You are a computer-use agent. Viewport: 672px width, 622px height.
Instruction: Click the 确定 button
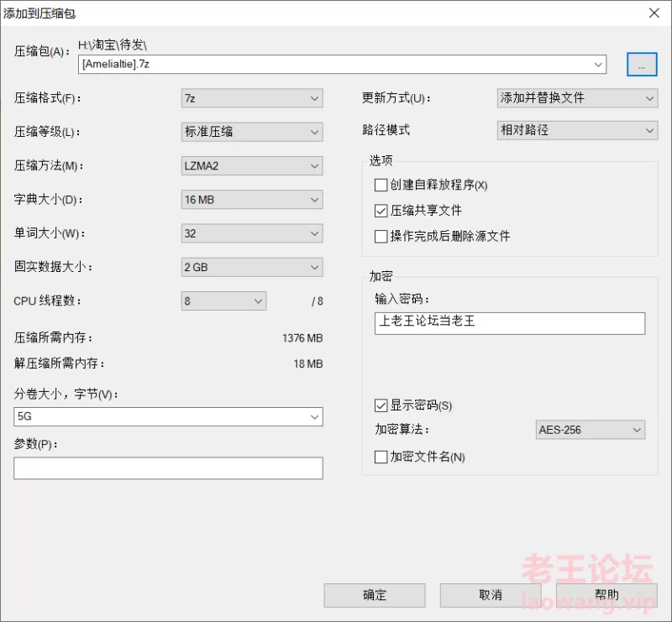pos(375,595)
